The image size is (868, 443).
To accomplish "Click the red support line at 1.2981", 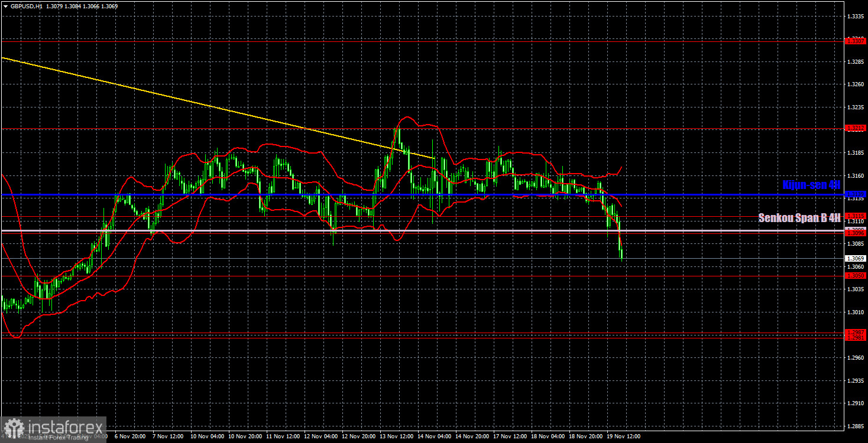I will pos(414,338).
